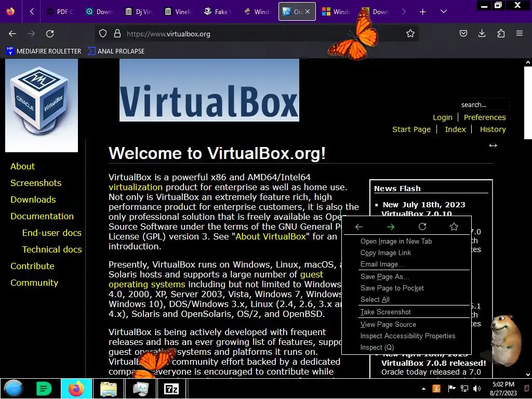Open the Start menu orb
This screenshot has width=532, height=399.
coord(13,389)
